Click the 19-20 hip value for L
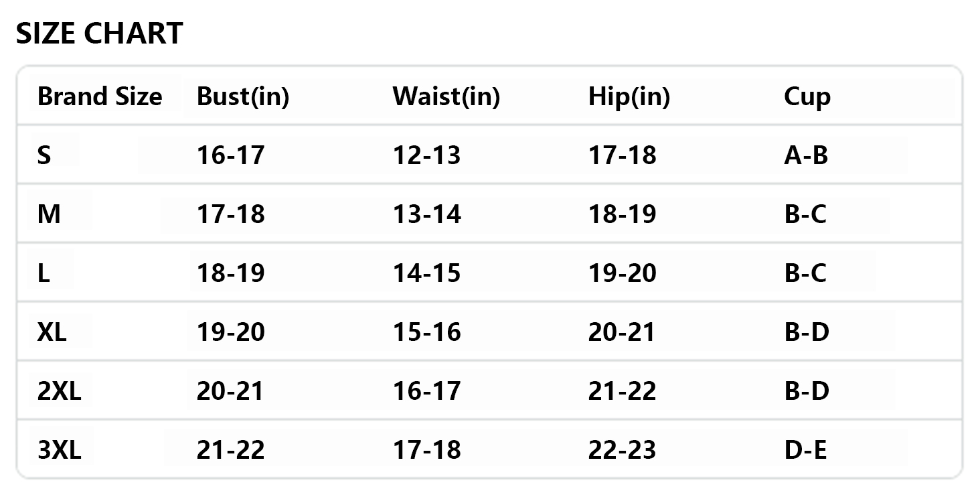 click(622, 273)
